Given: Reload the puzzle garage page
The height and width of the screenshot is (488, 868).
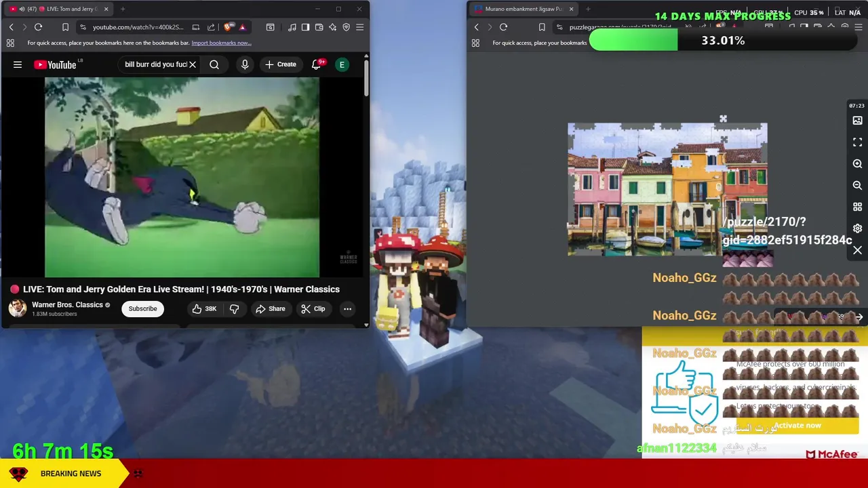Looking at the screenshot, I should click(503, 27).
